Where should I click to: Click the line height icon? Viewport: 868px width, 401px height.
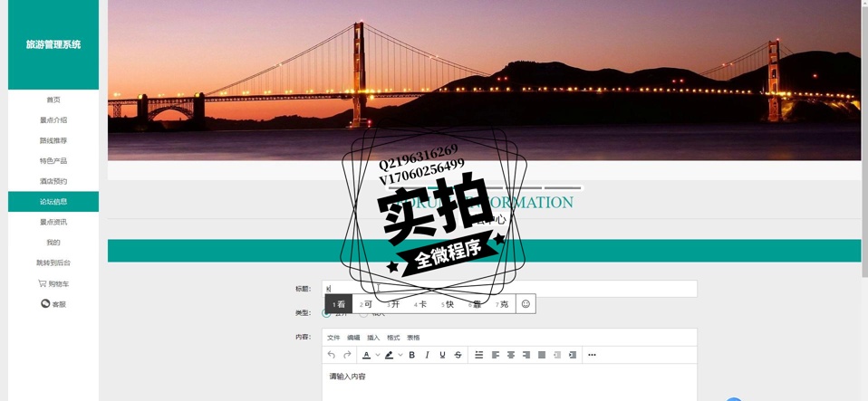click(479, 355)
